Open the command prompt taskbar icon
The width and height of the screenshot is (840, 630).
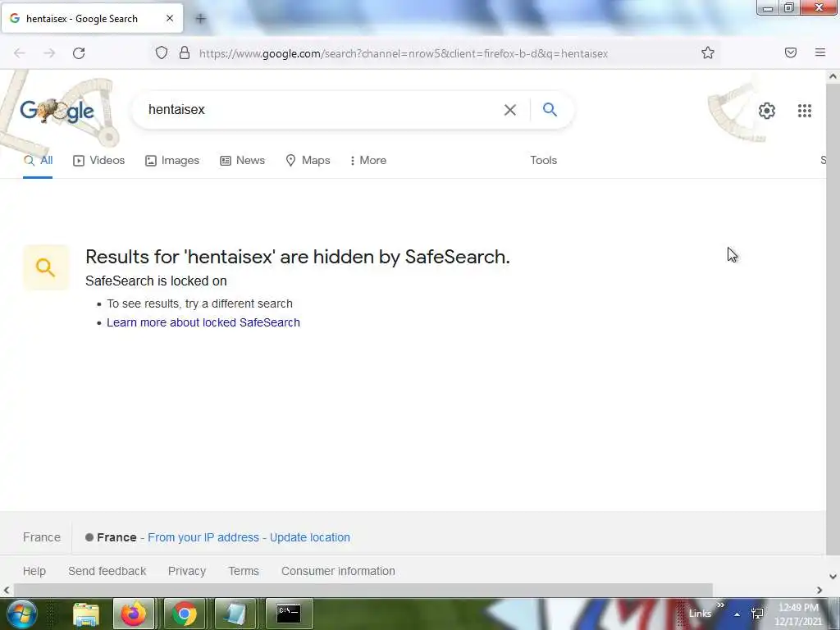coord(288,614)
